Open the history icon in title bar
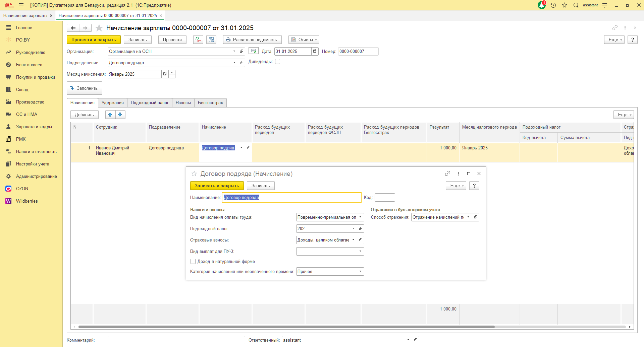This screenshot has height=347, width=644. pyautogui.click(x=553, y=5)
